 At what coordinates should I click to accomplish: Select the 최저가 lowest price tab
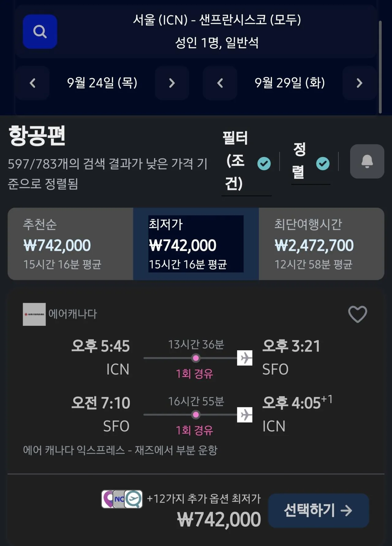pos(196,244)
